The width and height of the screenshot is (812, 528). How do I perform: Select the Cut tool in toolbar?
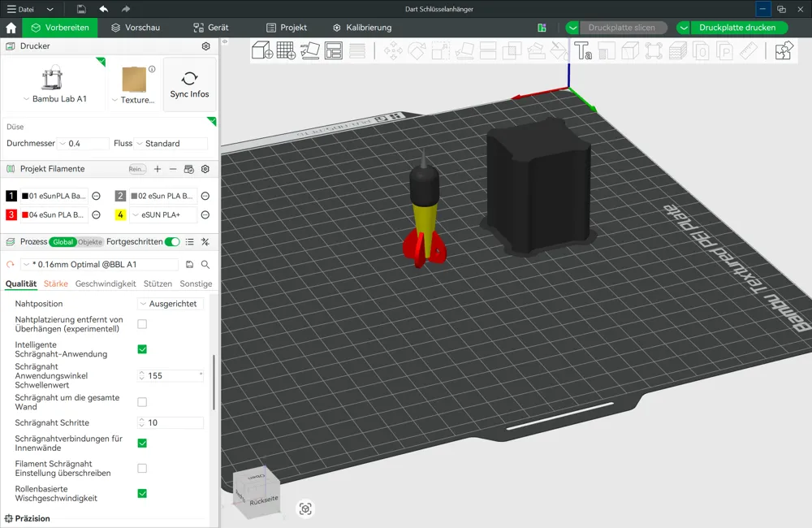(488, 51)
